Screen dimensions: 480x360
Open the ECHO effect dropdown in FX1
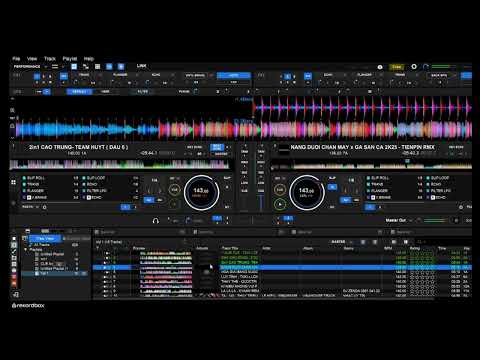(x=157, y=75)
